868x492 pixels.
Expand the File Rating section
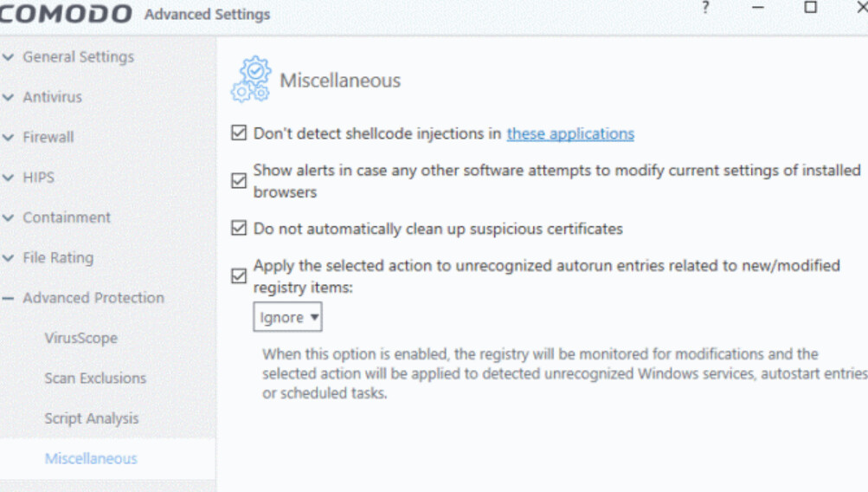57,258
